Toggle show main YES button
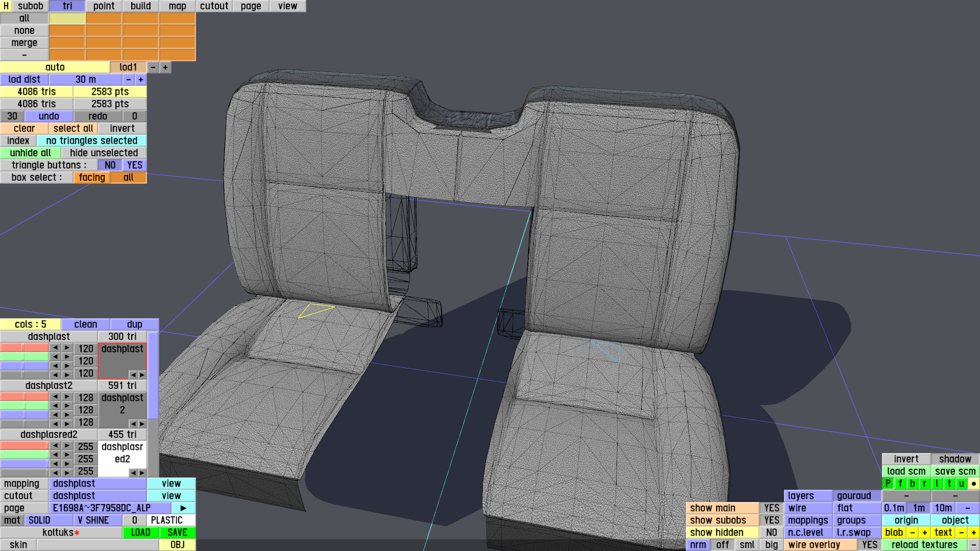Viewport: 980px width, 551px height. [771, 508]
